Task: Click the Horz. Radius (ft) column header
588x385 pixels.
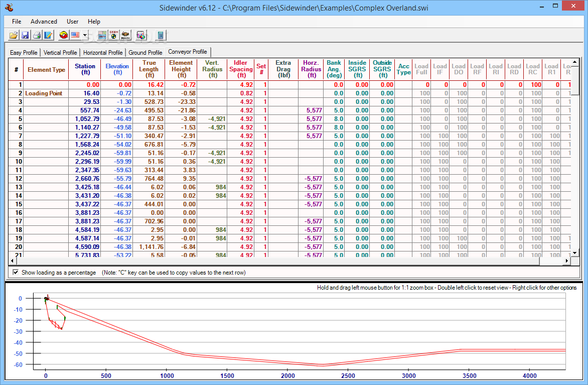Action: pyautogui.click(x=311, y=69)
